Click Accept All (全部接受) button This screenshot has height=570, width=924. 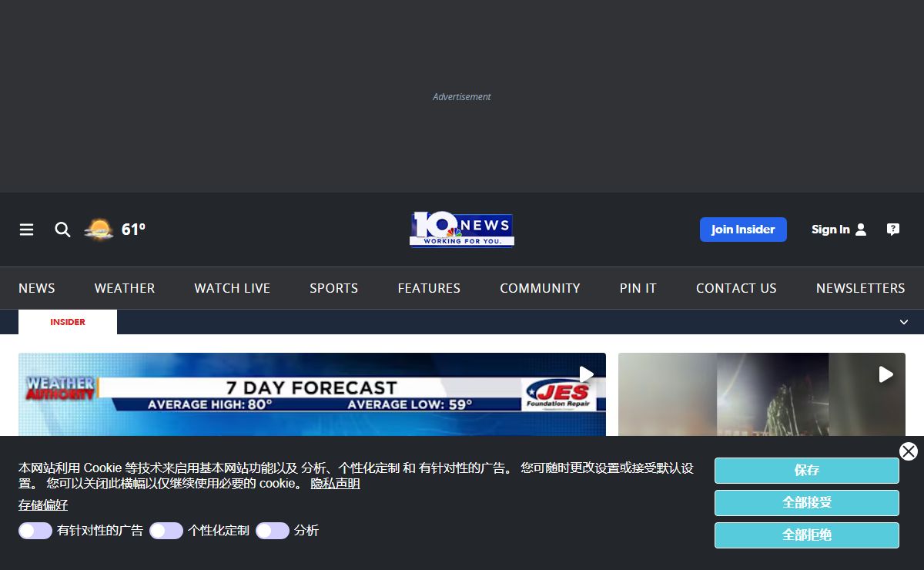click(x=807, y=503)
